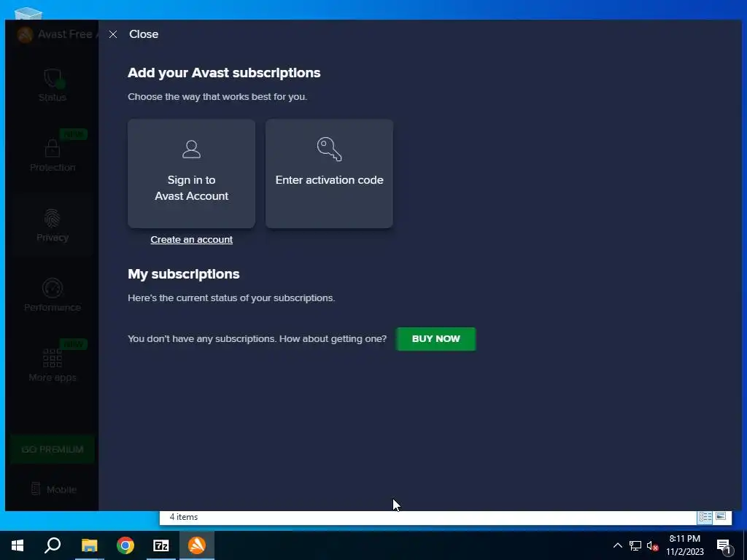Click the Close label at panel top
Viewport: 747px width, 560px height.
coord(144,34)
